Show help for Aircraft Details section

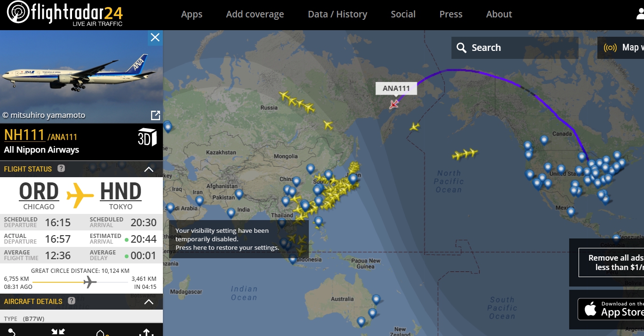pyautogui.click(x=72, y=301)
